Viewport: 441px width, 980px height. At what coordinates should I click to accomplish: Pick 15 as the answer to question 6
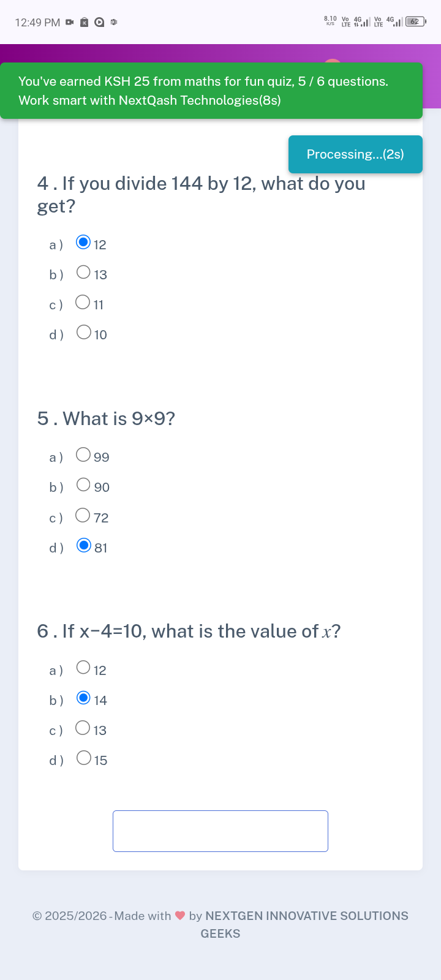(83, 758)
